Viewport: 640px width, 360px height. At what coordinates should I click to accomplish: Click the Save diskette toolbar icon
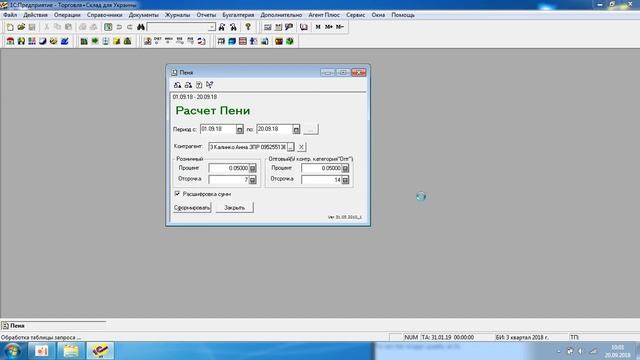coord(32,27)
